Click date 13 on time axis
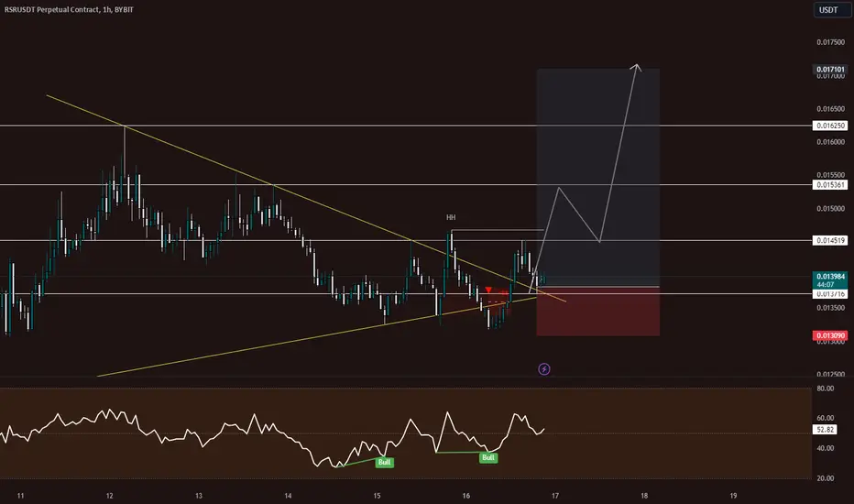 (199, 496)
